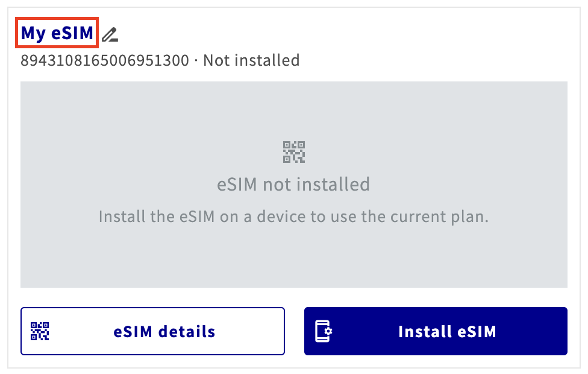Click the highlighted My eSIM label
The width and height of the screenshot is (588, 374).
(56, 33)
